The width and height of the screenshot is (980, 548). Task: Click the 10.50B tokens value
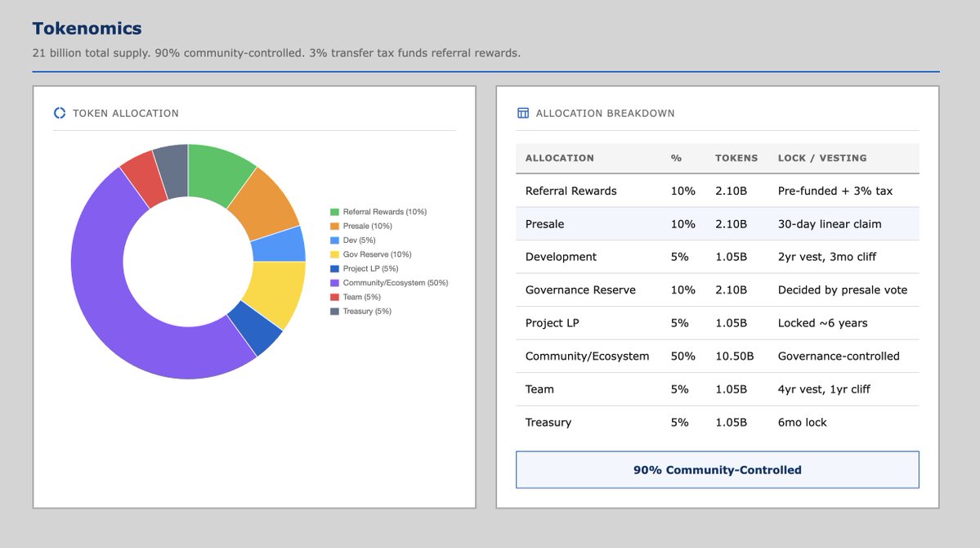(x=734, y=357)
